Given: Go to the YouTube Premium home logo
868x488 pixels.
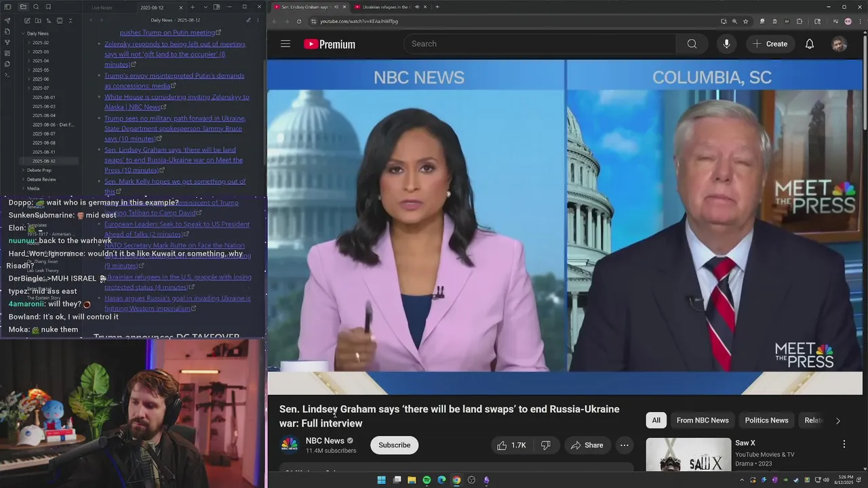Looking at the screenshot, I should click(x=330, y=44).
